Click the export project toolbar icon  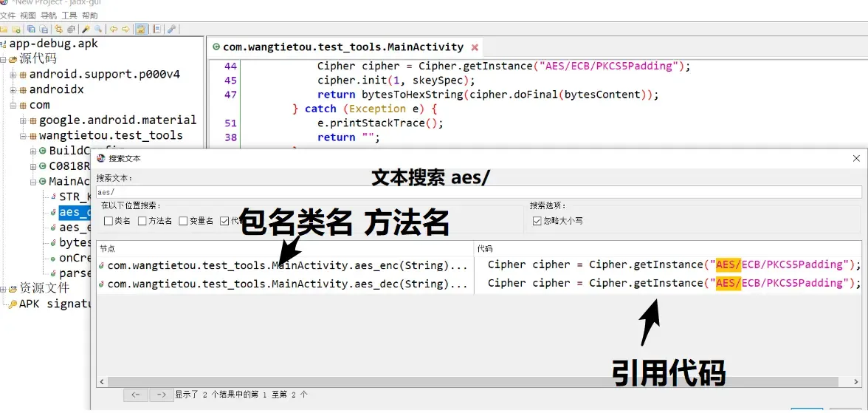(43, 29)
